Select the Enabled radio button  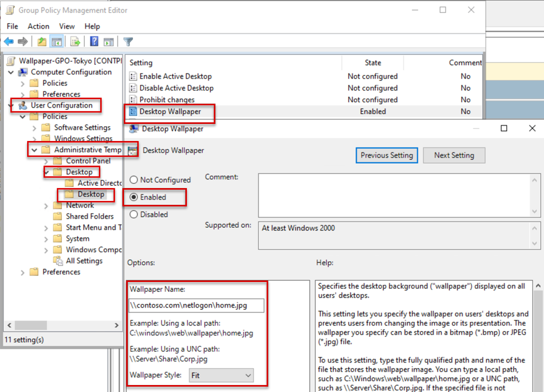coord(134,197)
